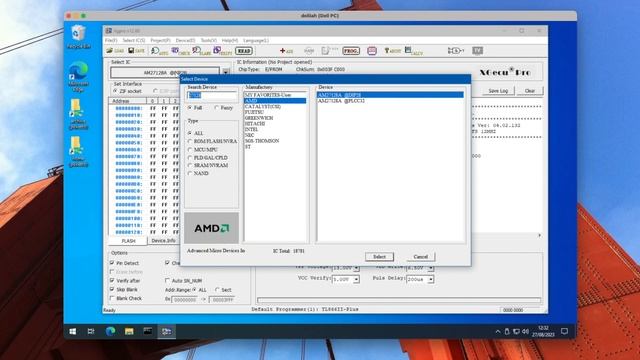Toggle the Skip Blank checkbox
This screenshot has width=640, height=360.
[x=112, y=289]
